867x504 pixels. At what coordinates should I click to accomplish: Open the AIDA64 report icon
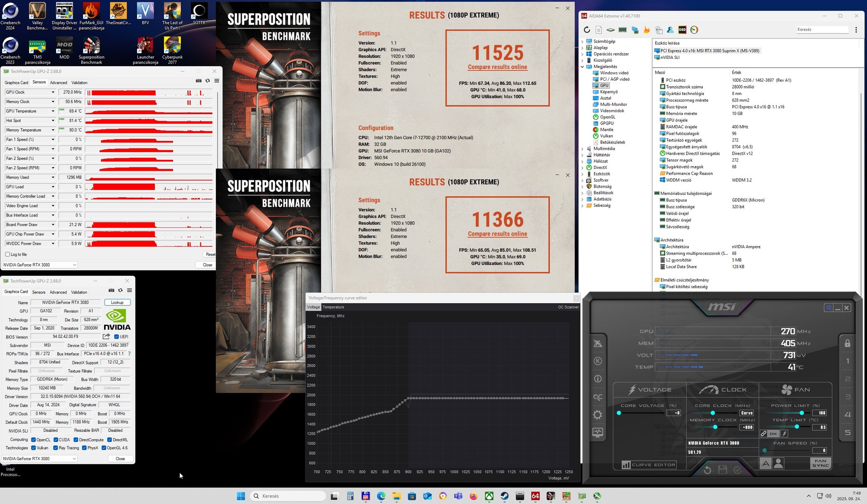pyautogui.click(x=599, y=30)
